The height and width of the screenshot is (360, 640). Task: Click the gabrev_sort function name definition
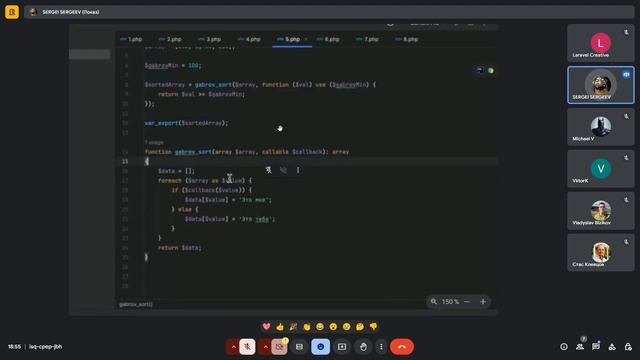coord(193,152)
